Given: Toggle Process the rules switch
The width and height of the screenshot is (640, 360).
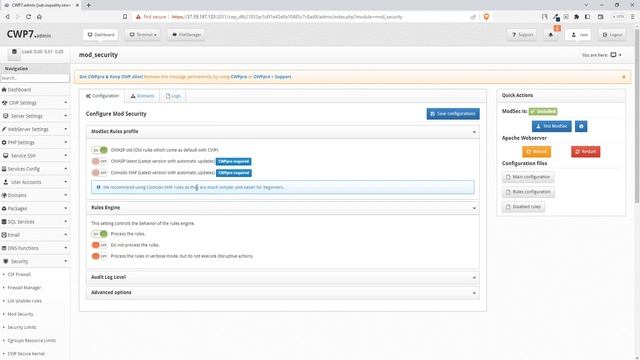Looking at the screenshot, I should click(99, 234).
